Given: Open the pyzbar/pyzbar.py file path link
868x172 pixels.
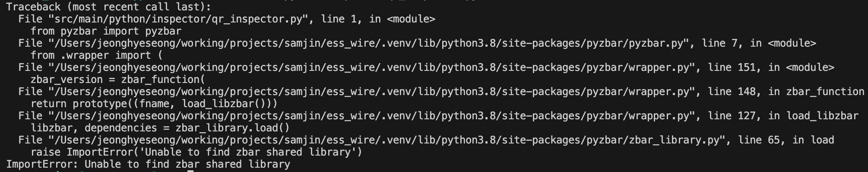Looking at the screenshot, I should (x=368, y=43).
